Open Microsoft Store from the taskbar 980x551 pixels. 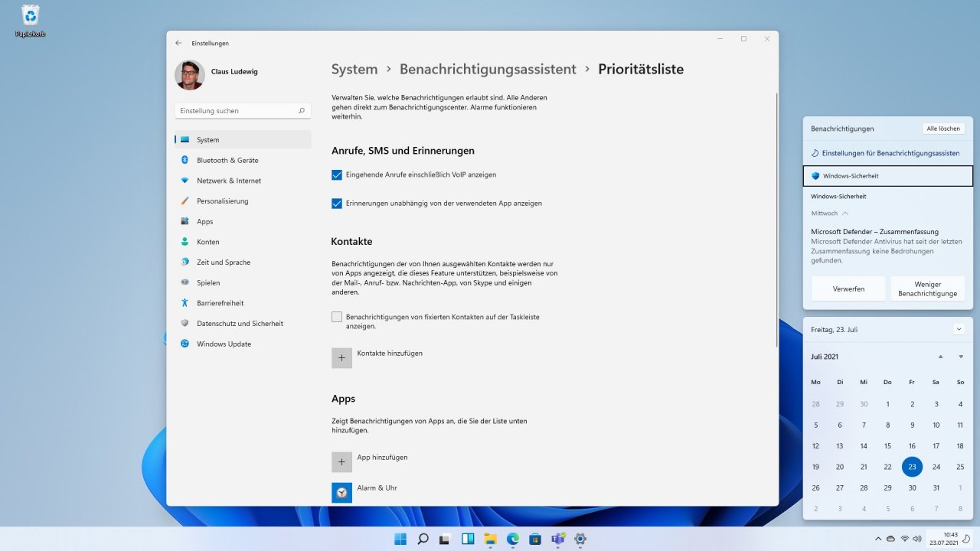coord(535,539)
